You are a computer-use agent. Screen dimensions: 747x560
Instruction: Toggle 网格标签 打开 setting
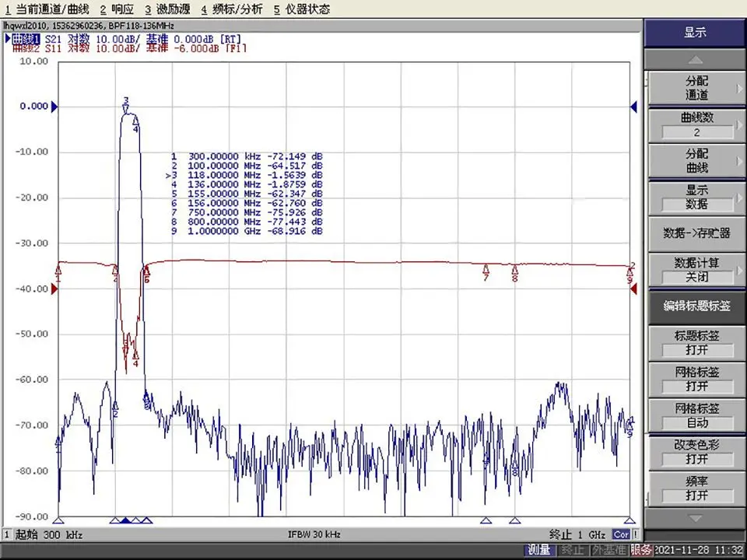695,379
